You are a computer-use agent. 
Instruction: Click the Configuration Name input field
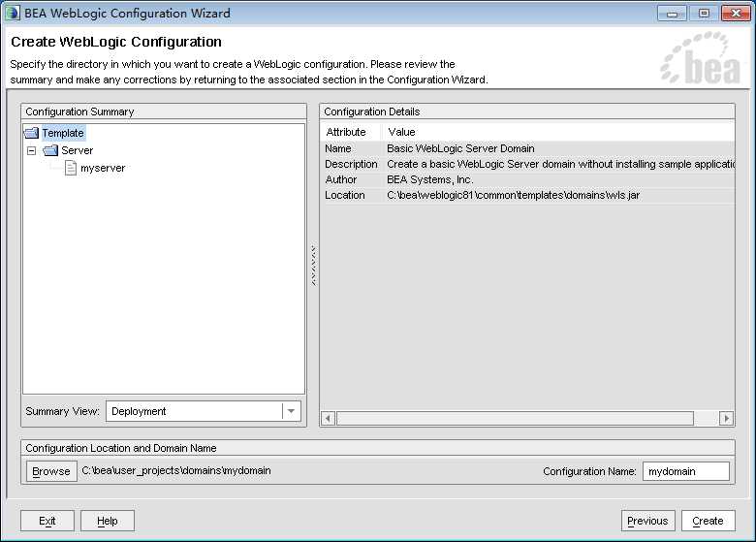click(x=685, y=471)
